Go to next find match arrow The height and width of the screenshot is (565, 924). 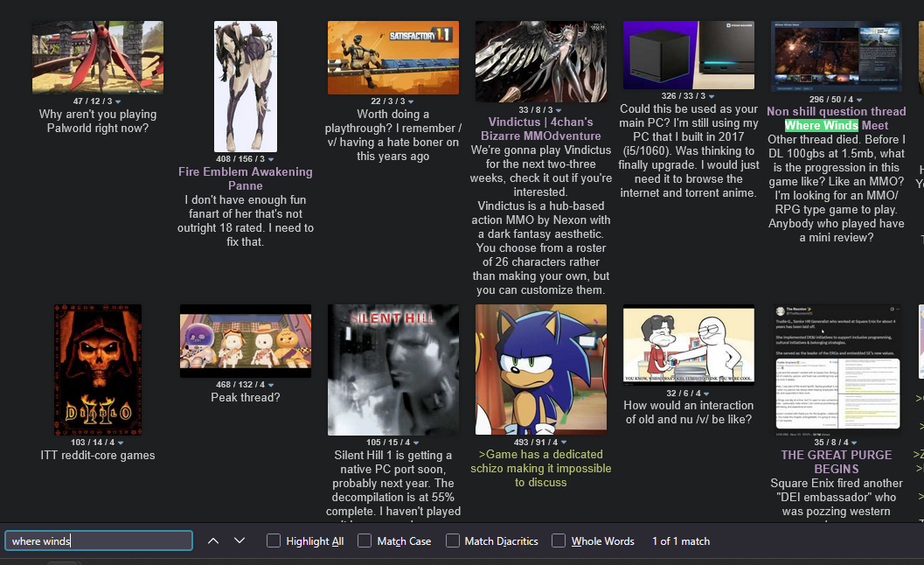click(240, 541)
